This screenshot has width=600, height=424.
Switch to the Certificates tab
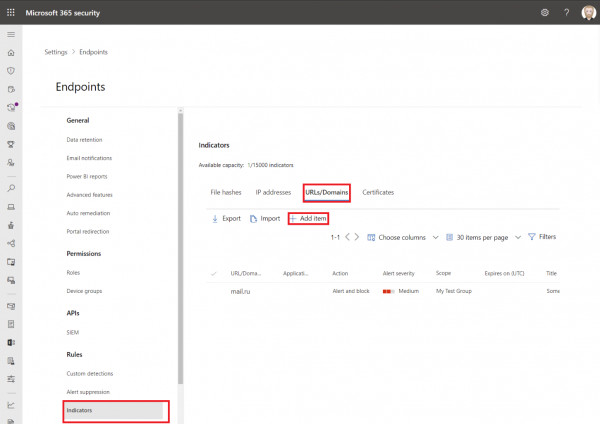378,192
